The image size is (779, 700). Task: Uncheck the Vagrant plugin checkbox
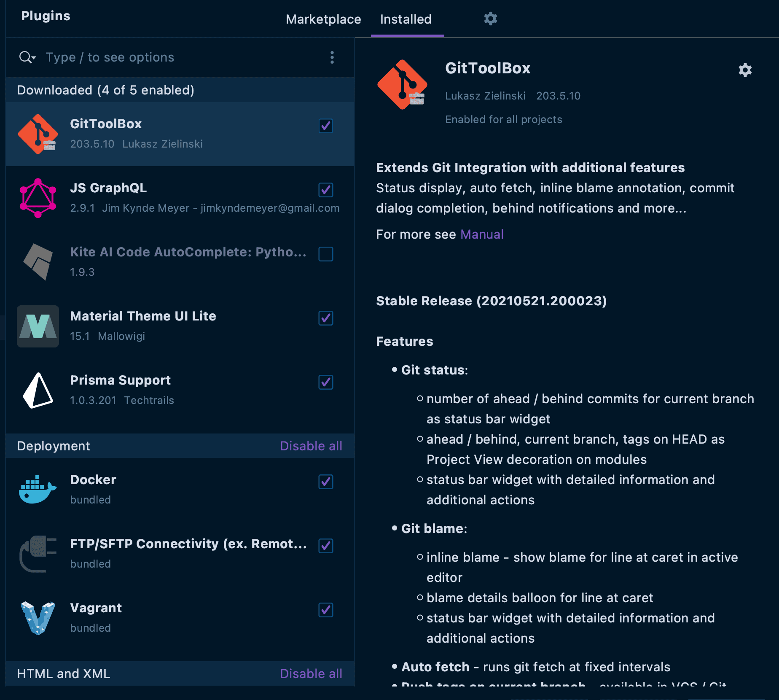pyautogui.click(x=326, y=610)
